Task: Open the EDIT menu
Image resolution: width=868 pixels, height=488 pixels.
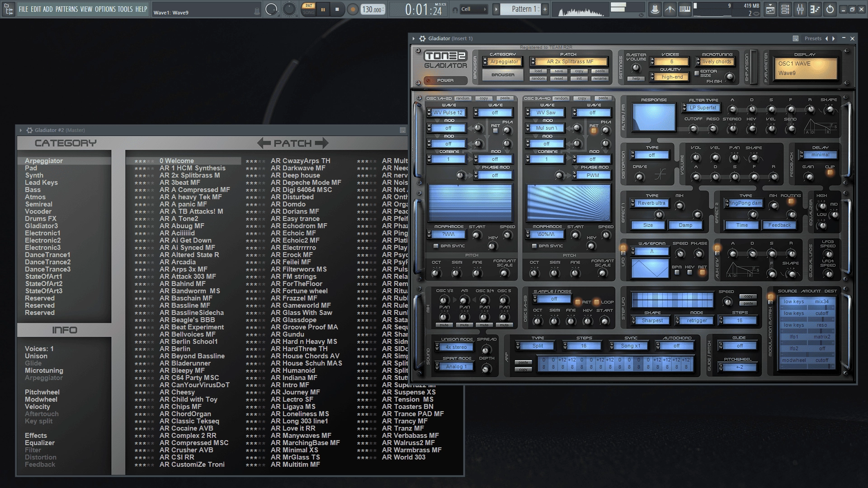Action: [x=36, y=9]
